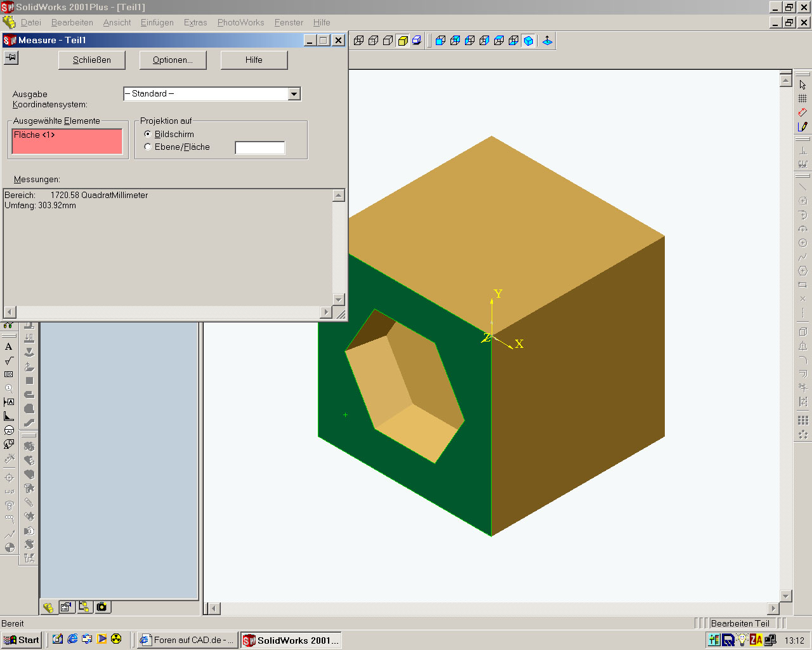Switch to bottom standard view

click(x=513, y=41)
